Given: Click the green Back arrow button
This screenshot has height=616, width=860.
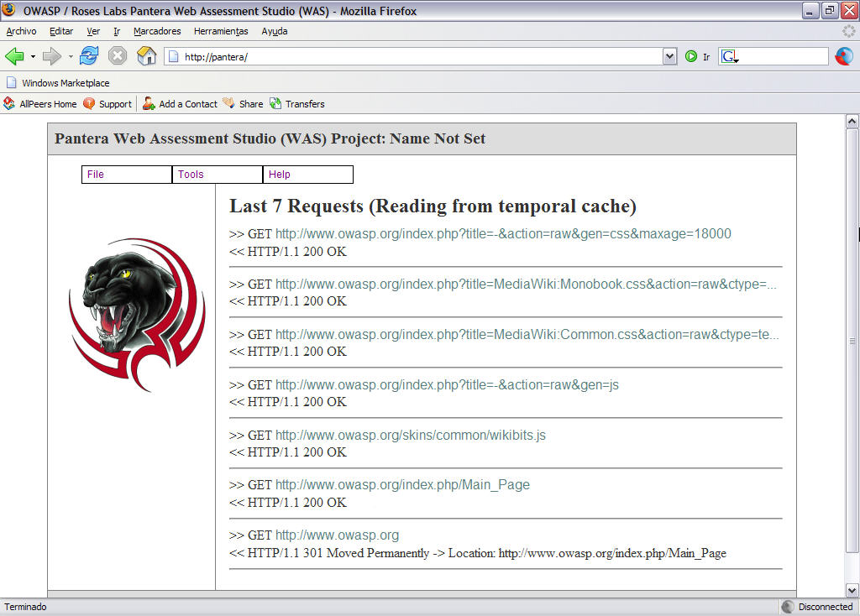Looking at the screenshot, I should pos(14,56).
